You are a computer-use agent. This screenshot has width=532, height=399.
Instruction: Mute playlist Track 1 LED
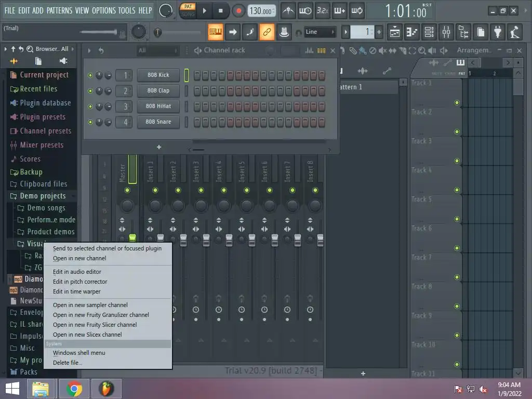pos(457,103)
